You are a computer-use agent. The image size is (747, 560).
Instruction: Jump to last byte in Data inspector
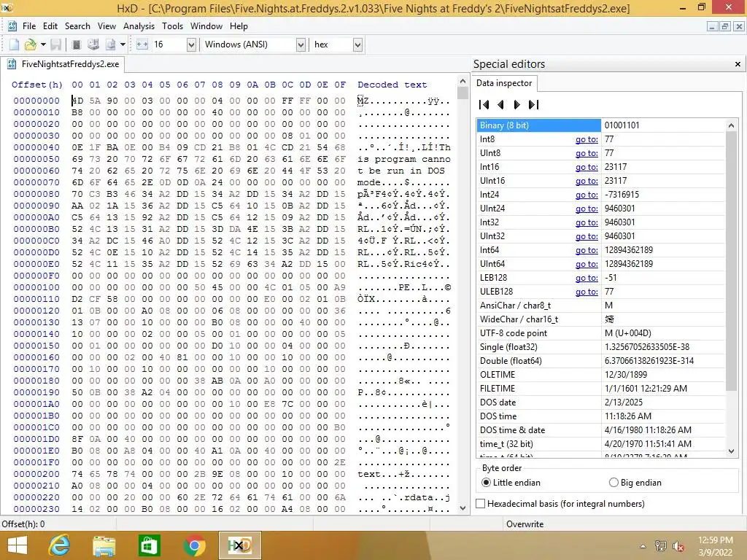pyautogui.click(x=533, y=105)
